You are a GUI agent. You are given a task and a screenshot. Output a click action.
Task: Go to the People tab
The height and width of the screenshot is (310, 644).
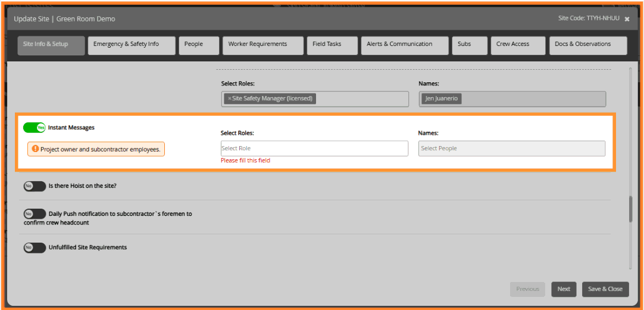pyautogui.click(x=199, y=45)
